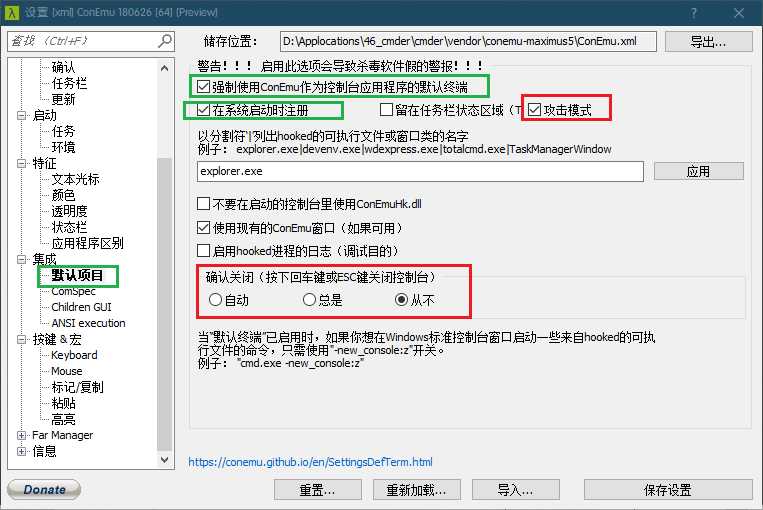This screenshot has width=763, height=510.
Task: Select the Far Manager tree item label
Action: 62,435
